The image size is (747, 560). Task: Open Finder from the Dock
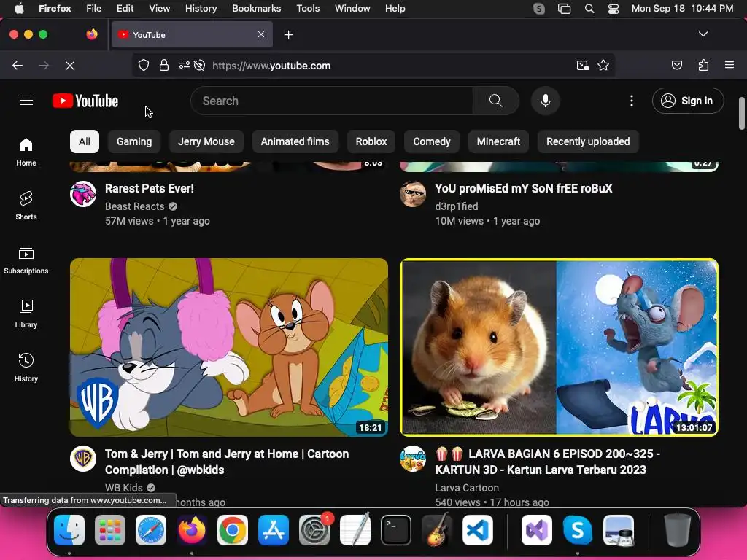click(x=69, y=530)
